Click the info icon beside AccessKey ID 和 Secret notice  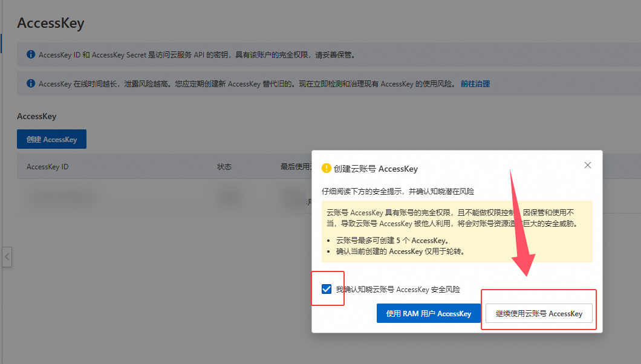[31, 54]
